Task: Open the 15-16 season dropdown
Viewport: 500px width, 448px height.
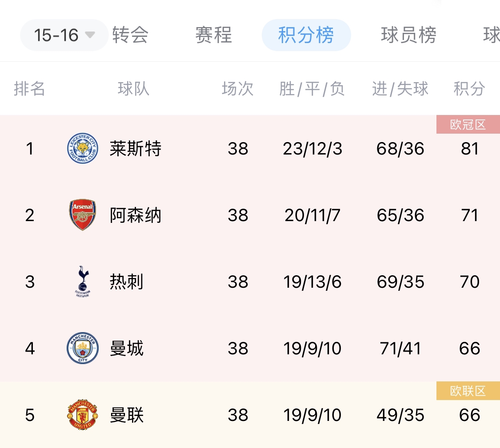Action: click(x=64, y=35)
